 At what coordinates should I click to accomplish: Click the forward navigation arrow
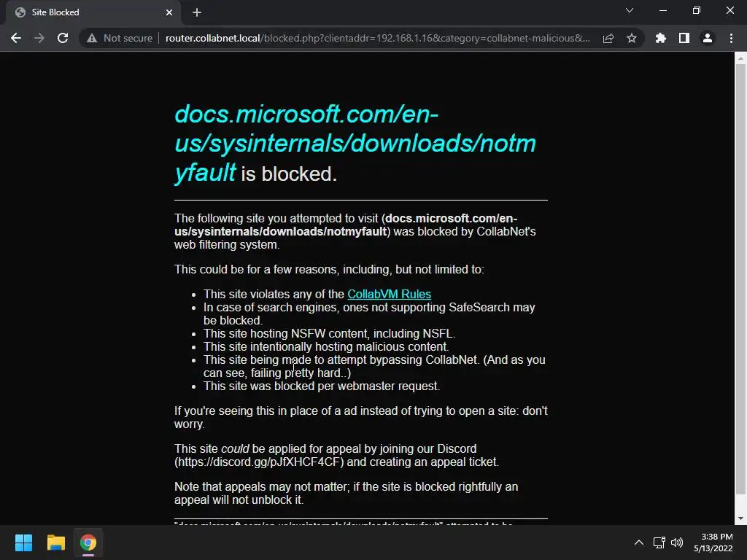39,38
